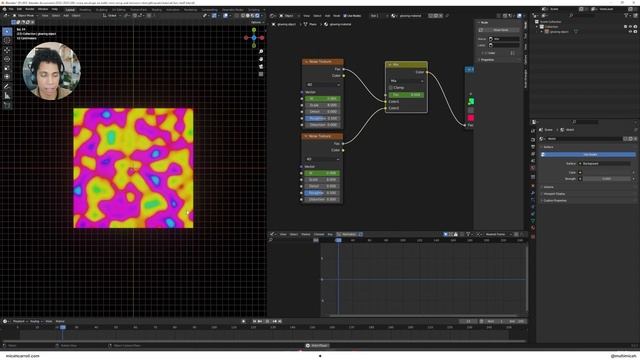Toggle viewport overlays button

point(225,16)
